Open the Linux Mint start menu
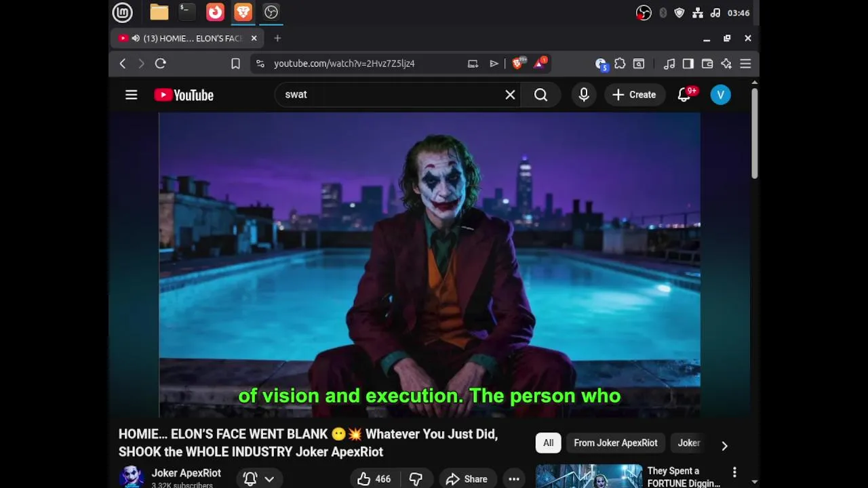 coord(122,12)
